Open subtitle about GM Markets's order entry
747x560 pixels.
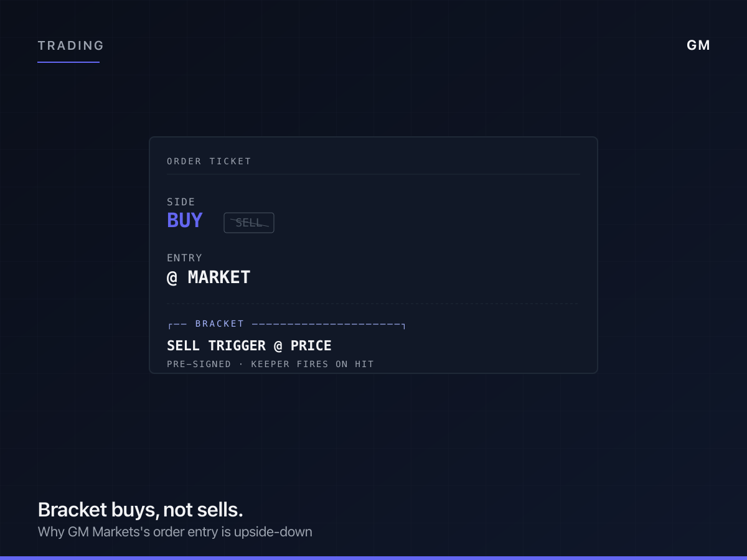tap(175, 532)
